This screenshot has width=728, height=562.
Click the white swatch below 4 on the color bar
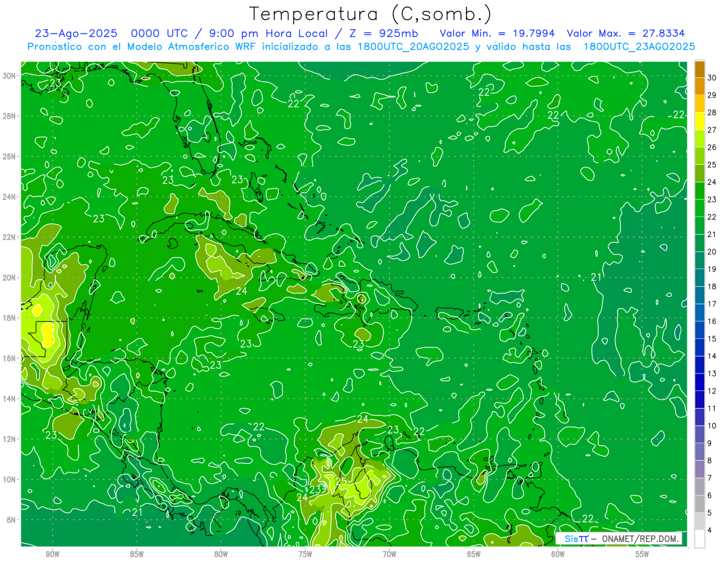pos(699,539)
